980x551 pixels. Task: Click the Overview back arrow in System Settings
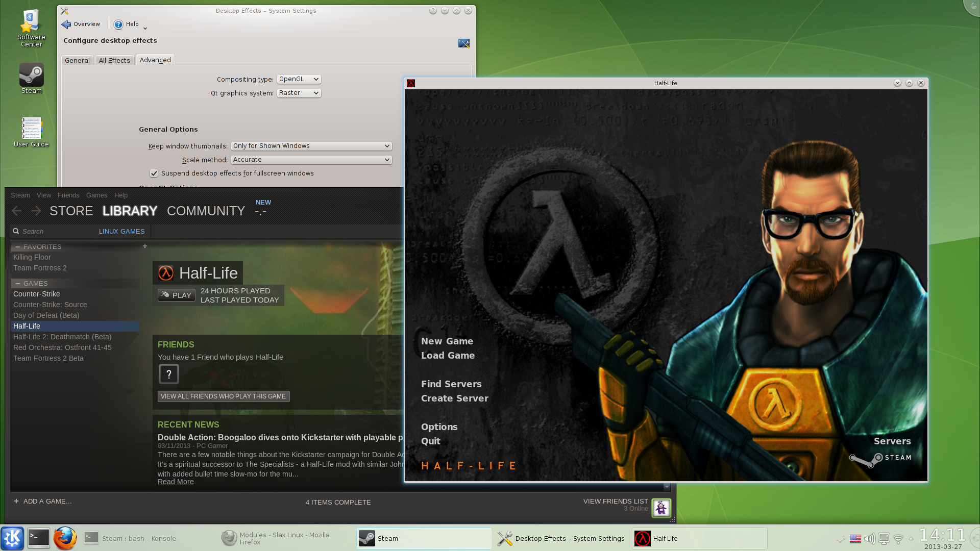click(66, 24)
